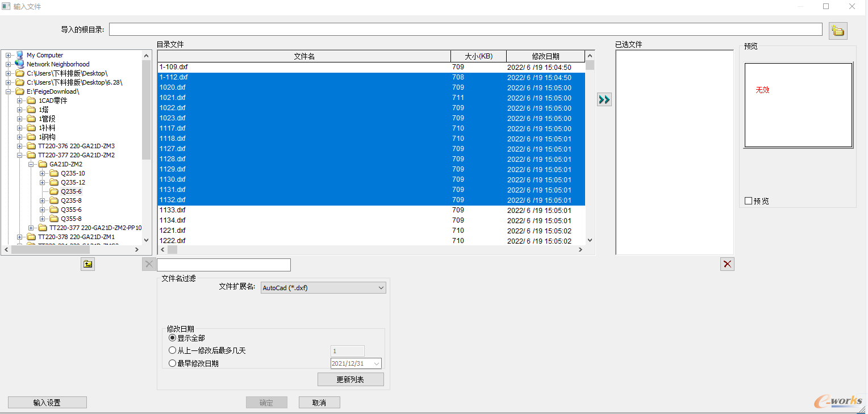Image resolution: width=868 pixels, height=414 pixels.
Task: Select file 1021.dxf in the list
Action: coord(372,98)
